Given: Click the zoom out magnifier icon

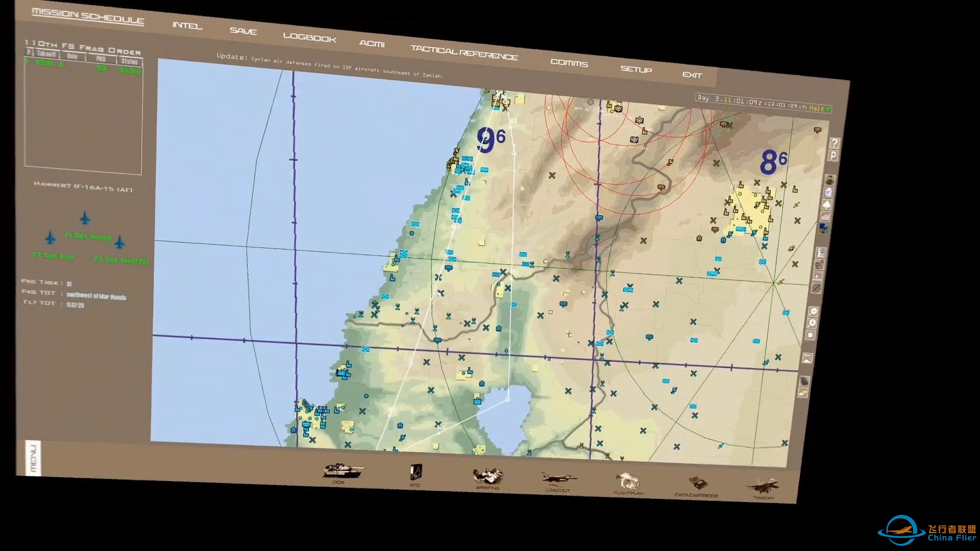Looking at the screenshot, I should click(813, 312).
